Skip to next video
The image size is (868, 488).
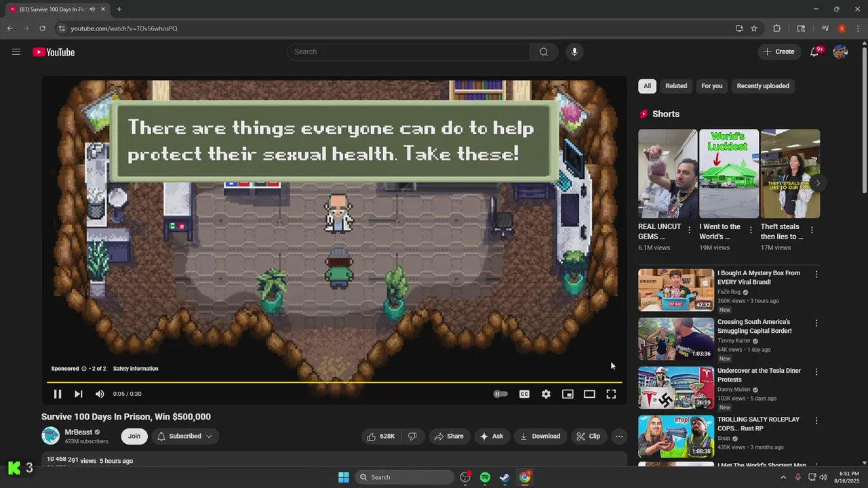(79, 394)
